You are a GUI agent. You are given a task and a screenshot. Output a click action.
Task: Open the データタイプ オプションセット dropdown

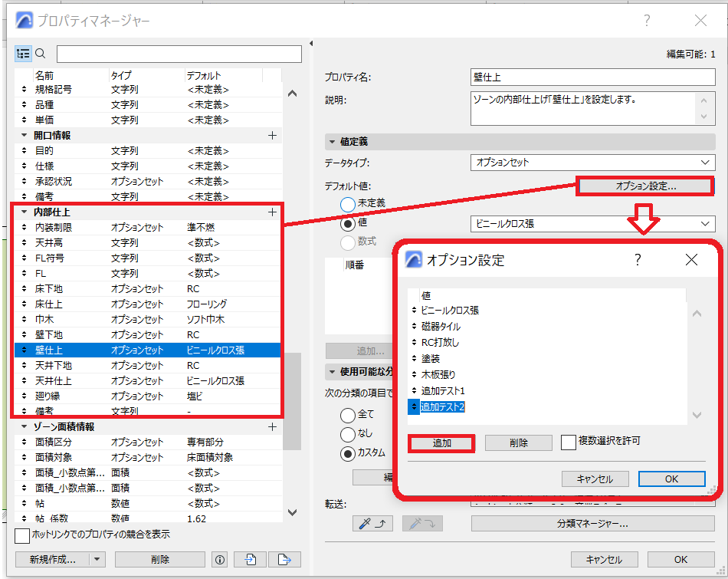point(592,163)
